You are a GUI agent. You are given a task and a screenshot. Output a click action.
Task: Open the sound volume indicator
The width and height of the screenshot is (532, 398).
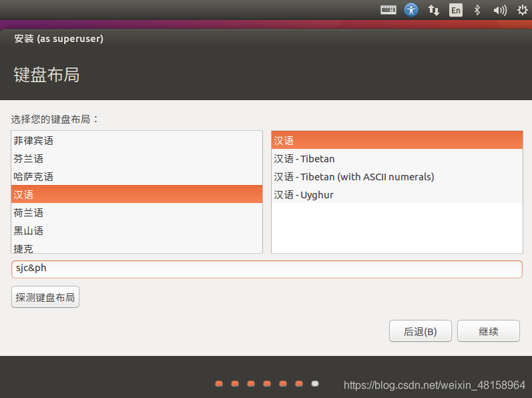click(500, 10)
